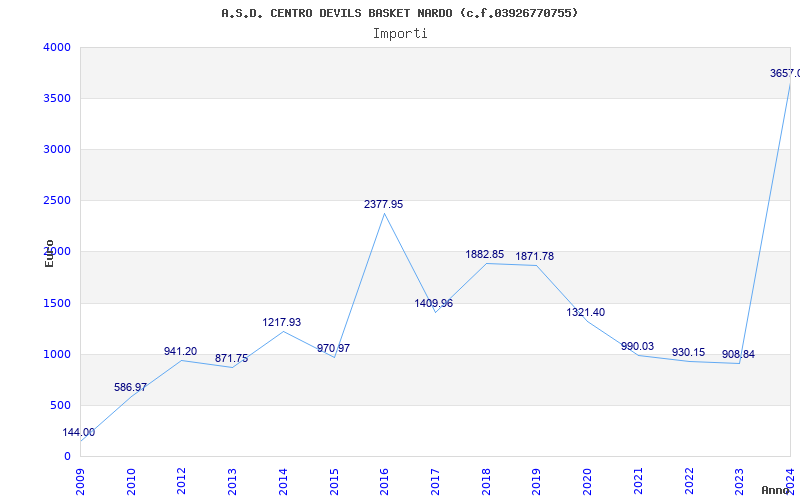Select the 144.00 data label
The image size is (800, 500).
79,433
